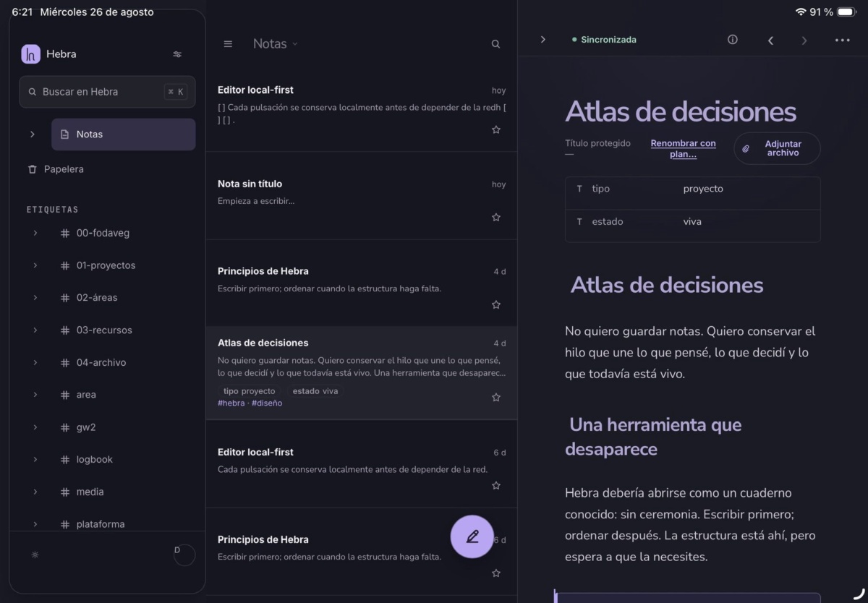Select the media tag

(x=90, y=492)
